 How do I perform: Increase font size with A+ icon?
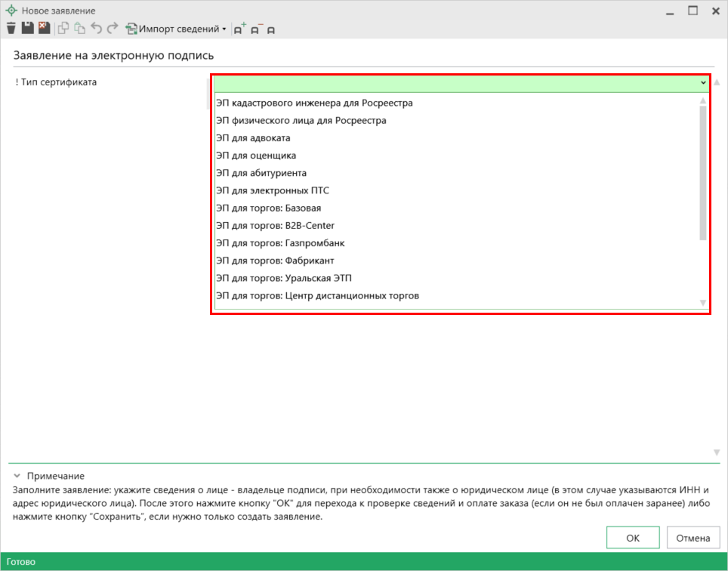240,29
